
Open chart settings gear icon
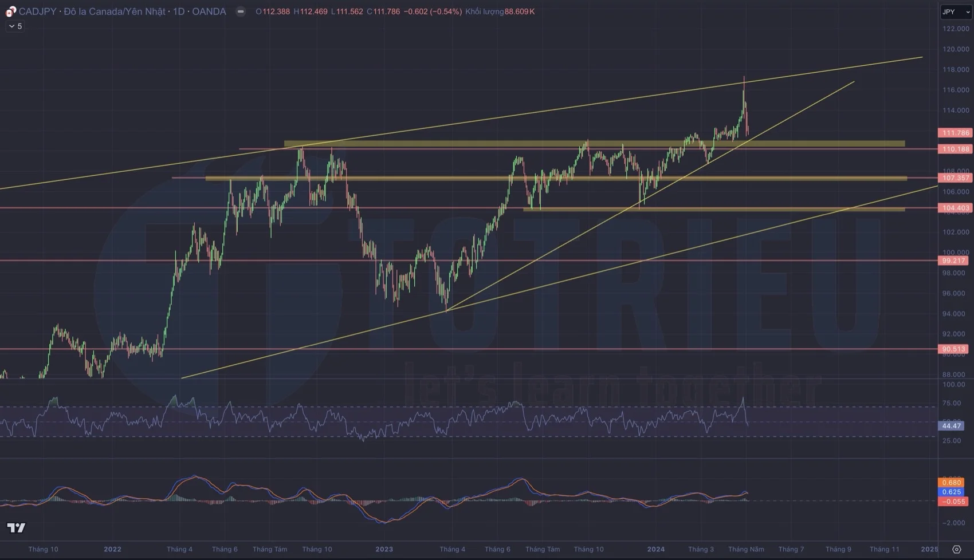click(956, 549)
